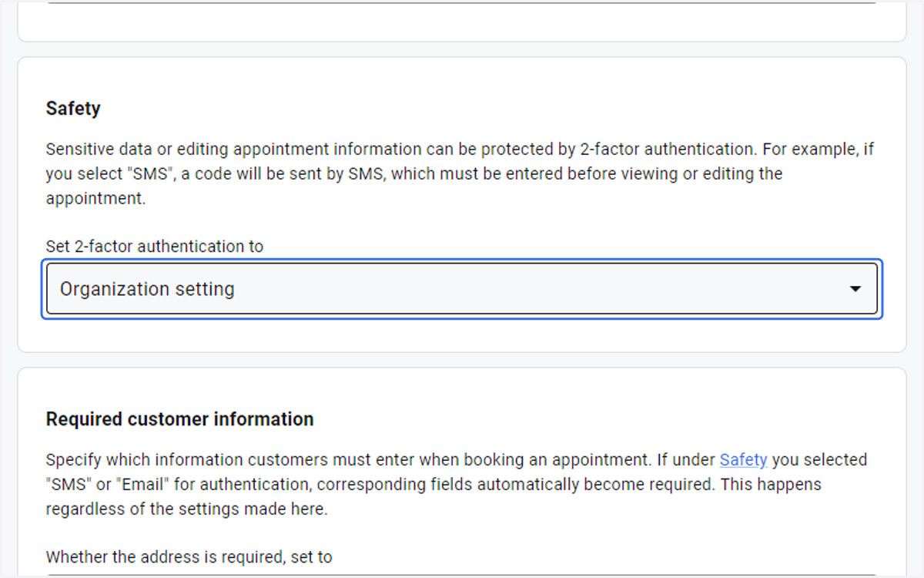
Task: Select the paragraph starting 'Specify which information customers'
Action: click(x=457, y=485)
